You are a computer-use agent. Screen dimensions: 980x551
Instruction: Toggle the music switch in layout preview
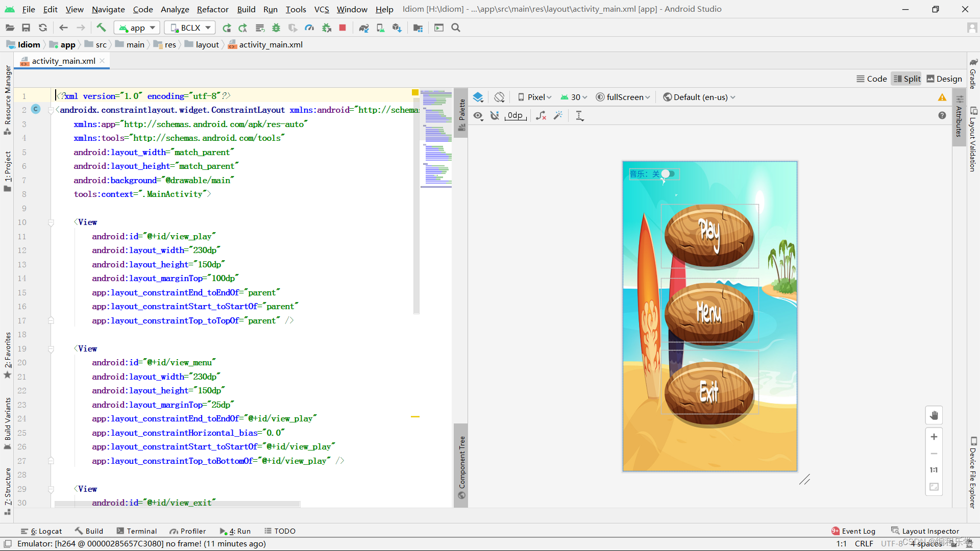[668, 174]
